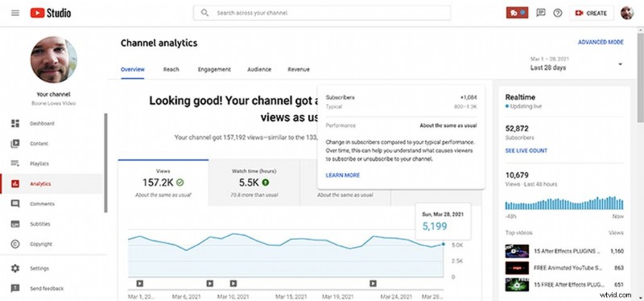644x301 pixels.
Task: Click the realtime 48-hour views bar chart
Action: 564,203
